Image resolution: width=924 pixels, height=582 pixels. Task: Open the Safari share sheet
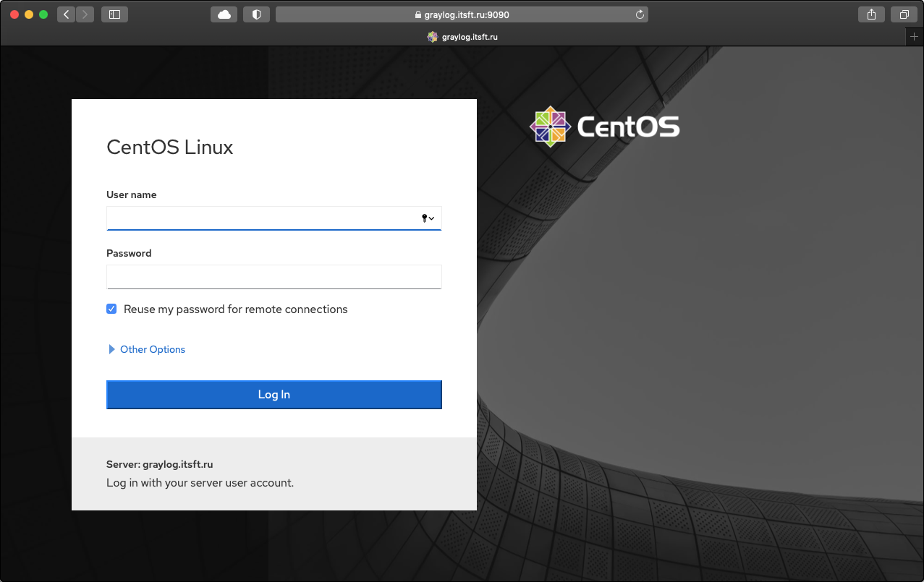pos(871,14)
